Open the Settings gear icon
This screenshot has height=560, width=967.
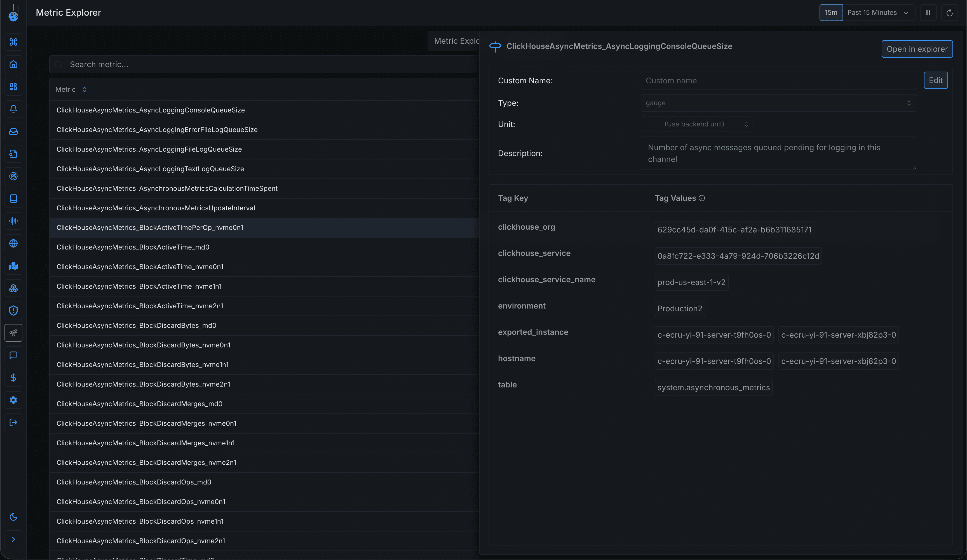pos(13,400)
